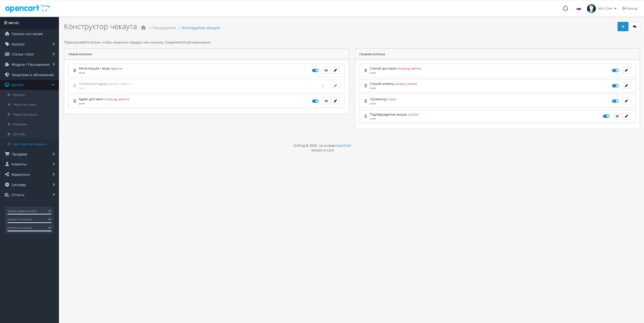
Task: Click Заказы завершённые progress bar
Action: tap(29, 214)
